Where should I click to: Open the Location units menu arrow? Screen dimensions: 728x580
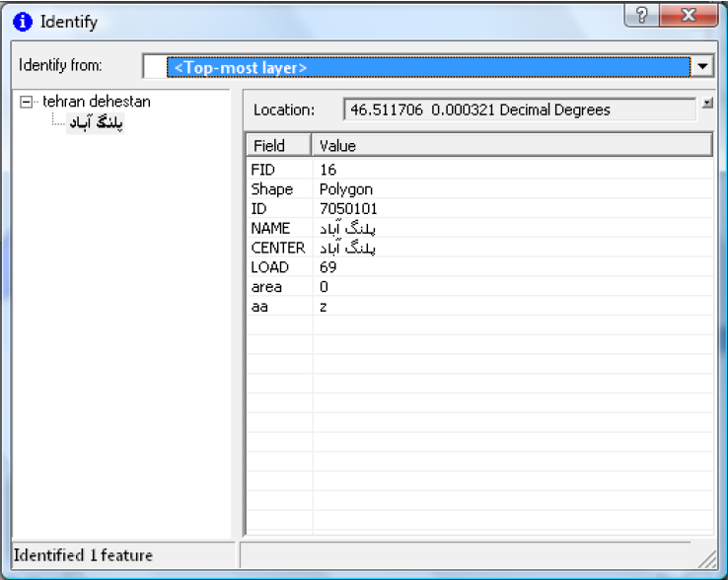coord(707,103)
